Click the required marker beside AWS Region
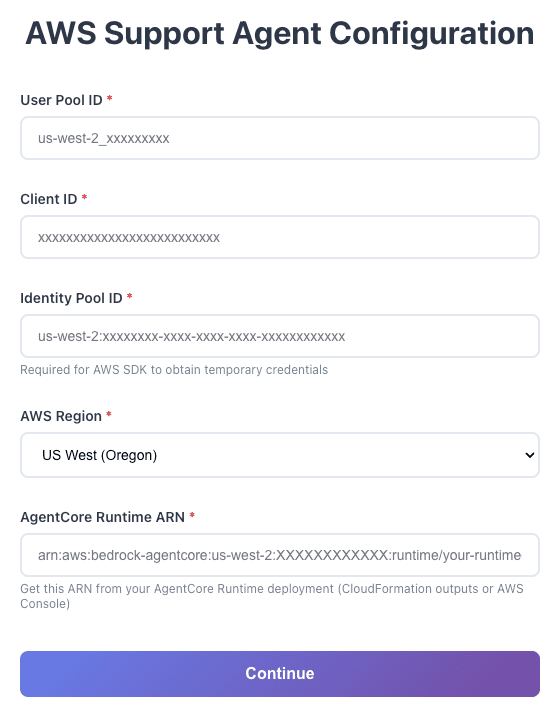The width and height of the screenshot is (560, 717). coord(109,414)
